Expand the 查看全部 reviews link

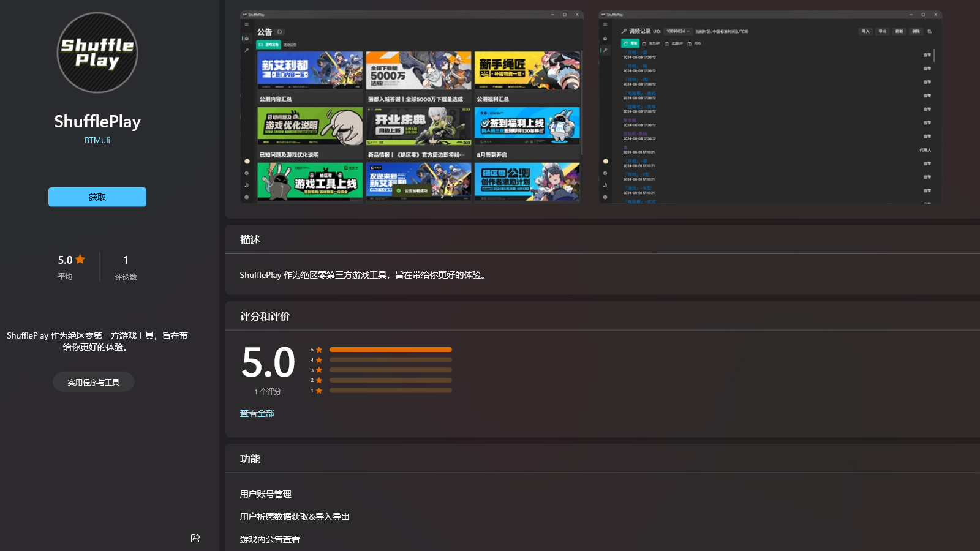point(257,413)
